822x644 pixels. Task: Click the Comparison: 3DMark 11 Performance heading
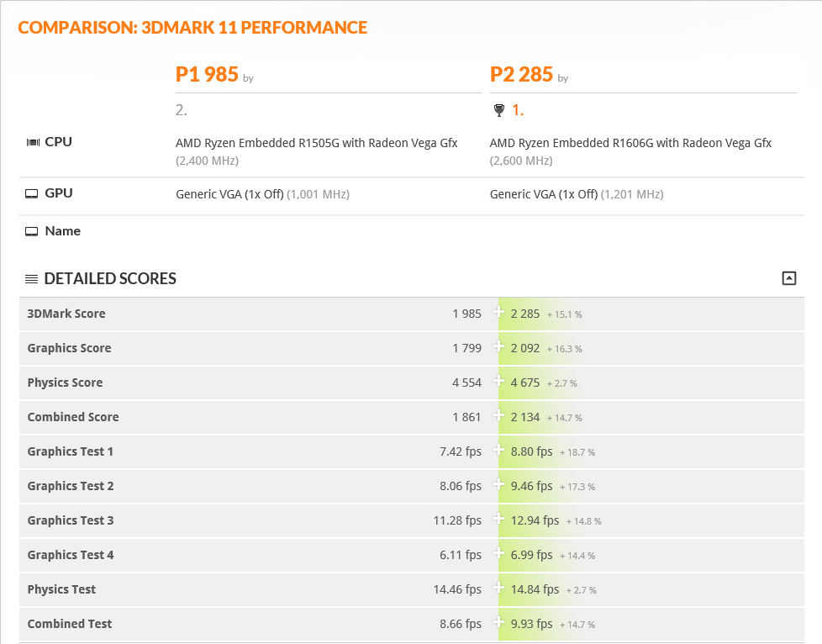click(x=192, y=28)
